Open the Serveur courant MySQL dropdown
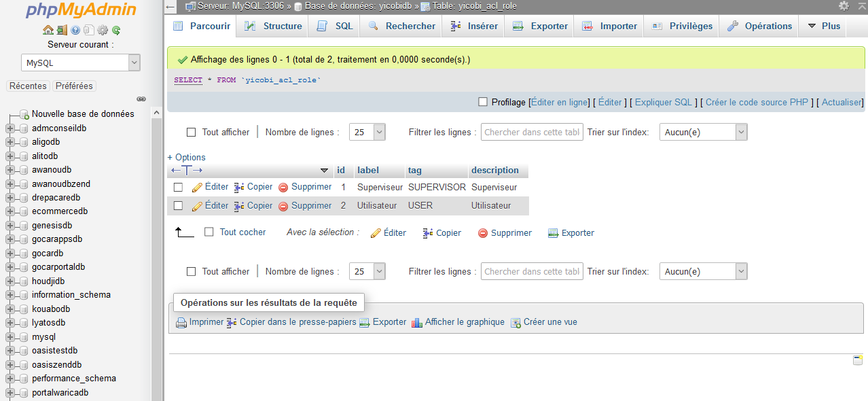This screenshot has width=868, height=401. (80, 63)
